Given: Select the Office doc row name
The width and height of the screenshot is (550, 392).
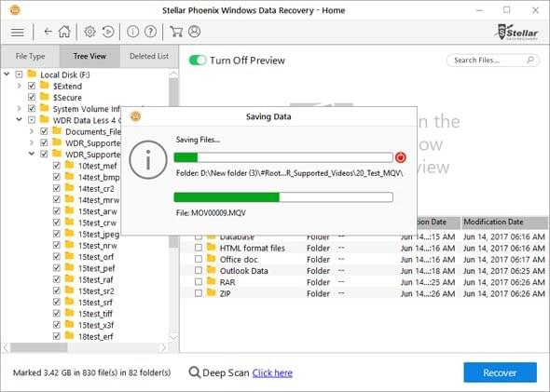Looking at the screenshot, I should click(239, 259).
